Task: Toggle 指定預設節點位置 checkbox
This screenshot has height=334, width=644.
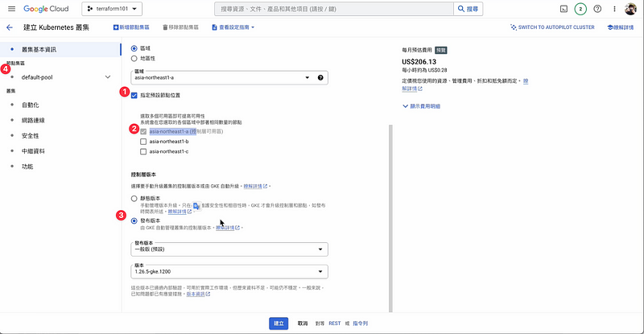Action: tap(134, 95)
